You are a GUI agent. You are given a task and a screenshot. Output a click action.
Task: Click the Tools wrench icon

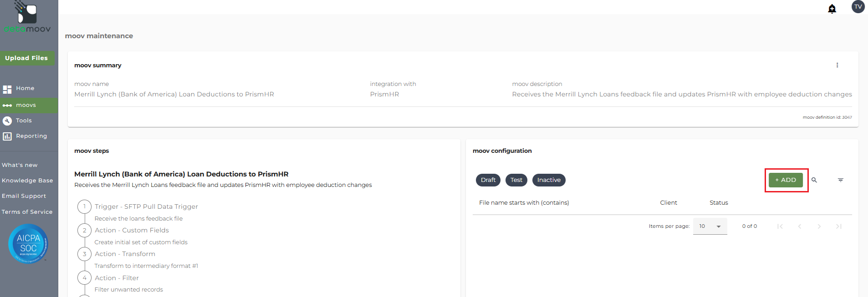pos(7,121)
